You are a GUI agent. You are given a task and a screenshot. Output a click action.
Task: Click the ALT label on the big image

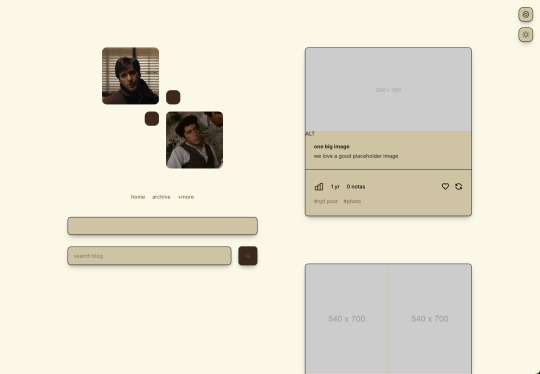pyautogui.click(x=310, y=134)
